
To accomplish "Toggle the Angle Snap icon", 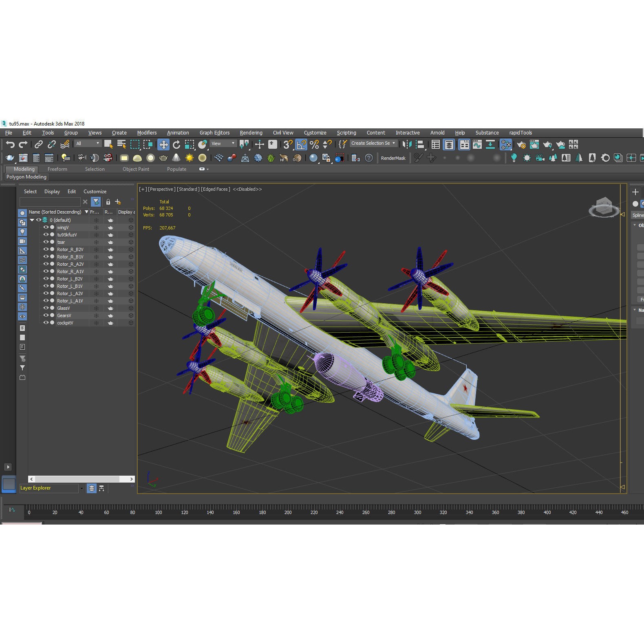I will [x=301, y=144].
